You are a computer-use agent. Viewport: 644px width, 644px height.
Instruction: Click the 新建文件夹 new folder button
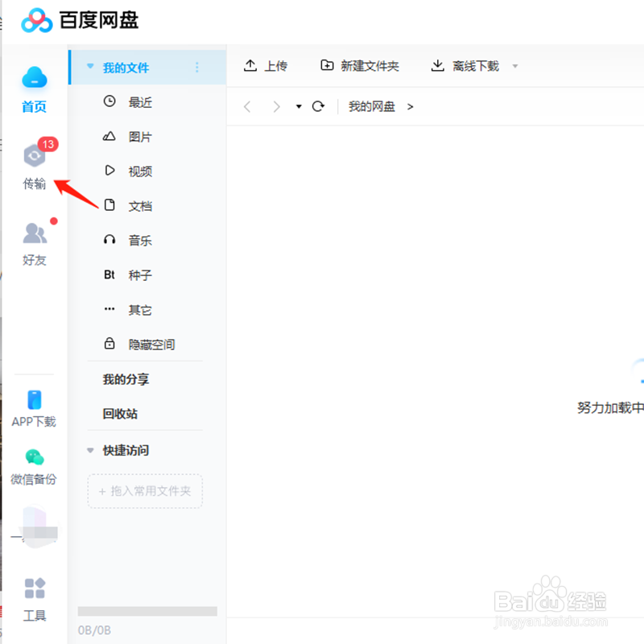point(359,66)
